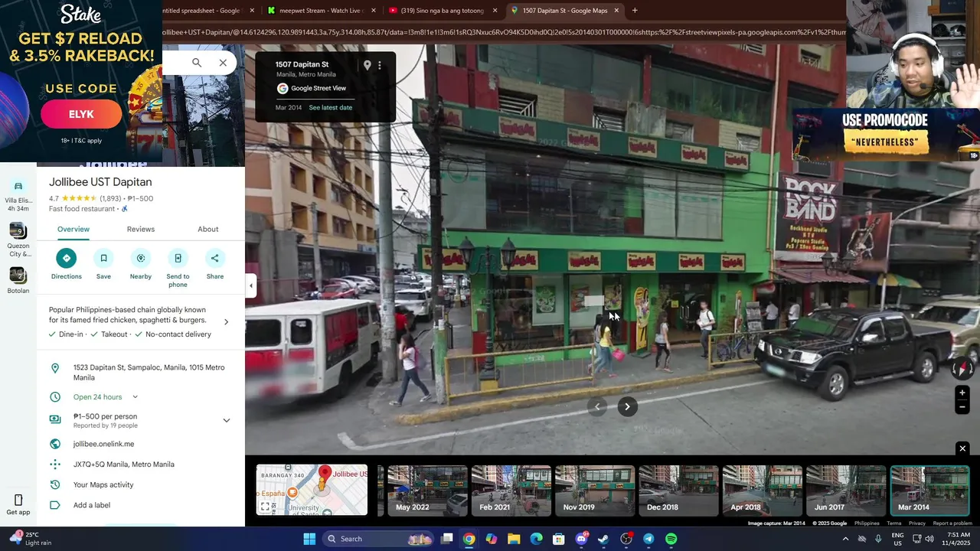This screenshot has height=551, width=980.
Task: Open a new browser tab
Action: click(635, 11)
